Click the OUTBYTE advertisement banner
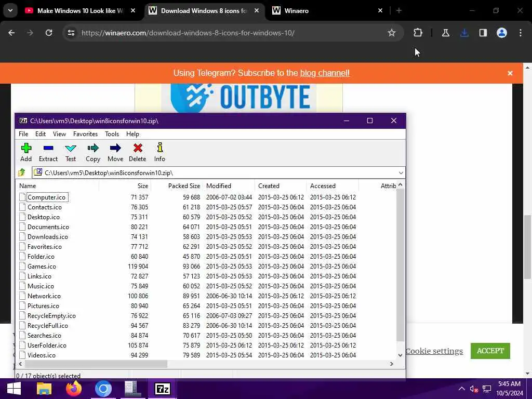Viewport: 532px width, 399px height. (239, 98)
